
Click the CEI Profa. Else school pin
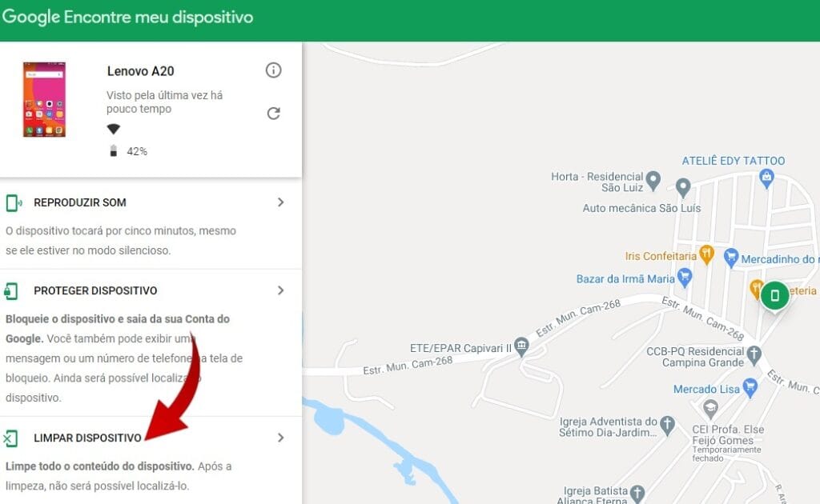[710, 409]
